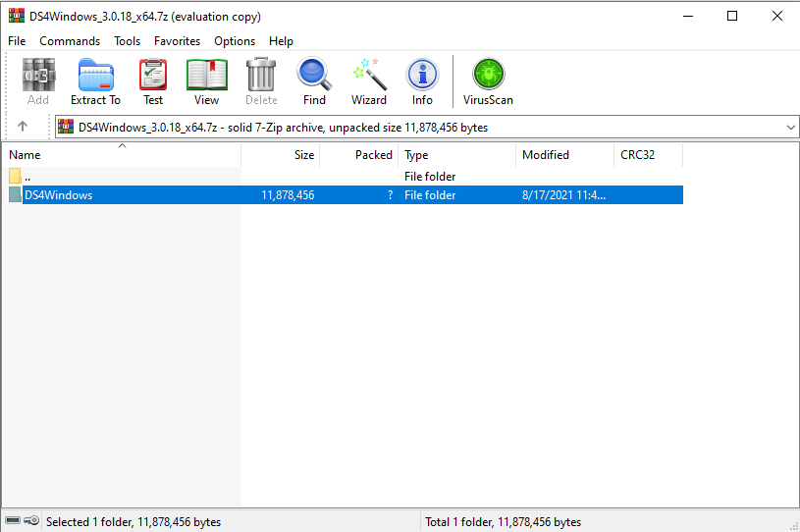Image resolution: width=800 pixels, height=532 pixels.
Task: Click the '?' packed value cell
Action: click(x=391, y=195)
